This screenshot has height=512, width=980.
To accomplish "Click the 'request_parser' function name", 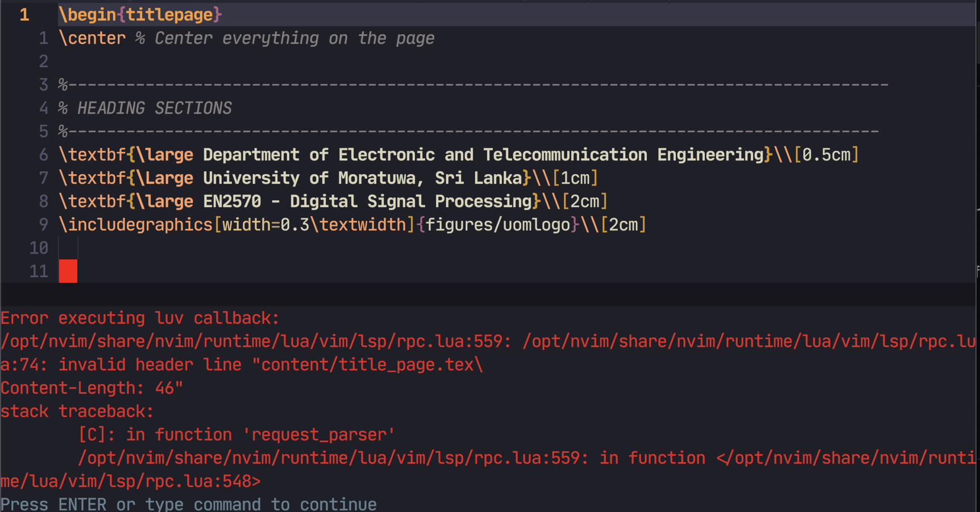I will pyautogui.click(x=319, y=435).
